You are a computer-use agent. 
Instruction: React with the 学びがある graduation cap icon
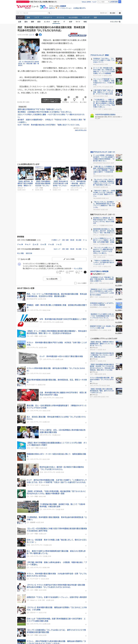click(66, 100)
